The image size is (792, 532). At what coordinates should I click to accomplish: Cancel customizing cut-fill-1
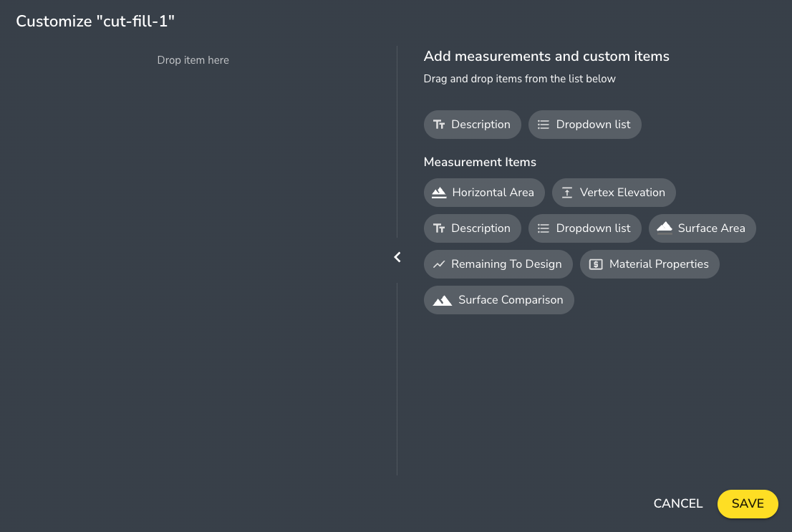(x=677, y=503)
